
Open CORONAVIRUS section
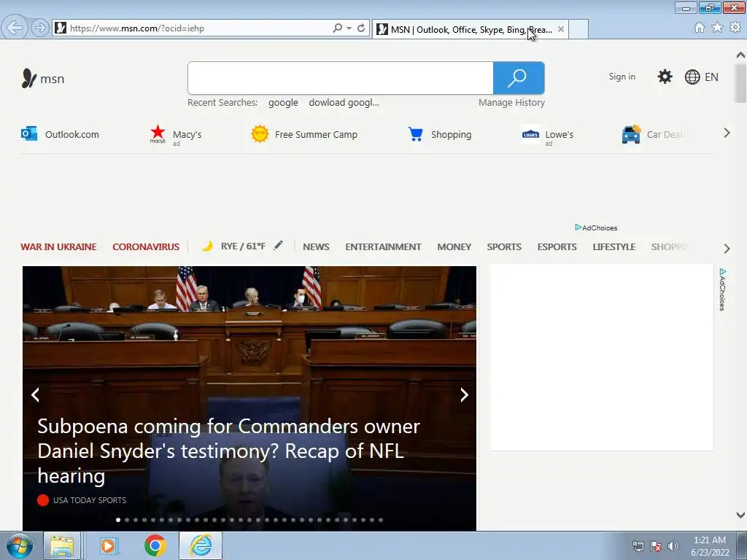(x=146, y=246)
